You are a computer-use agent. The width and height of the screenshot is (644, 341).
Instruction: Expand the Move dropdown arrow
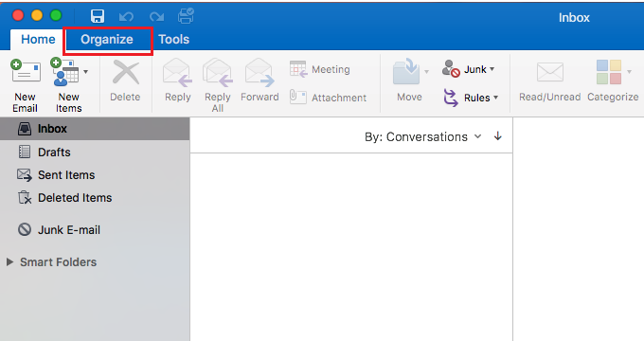click(426, 72)
